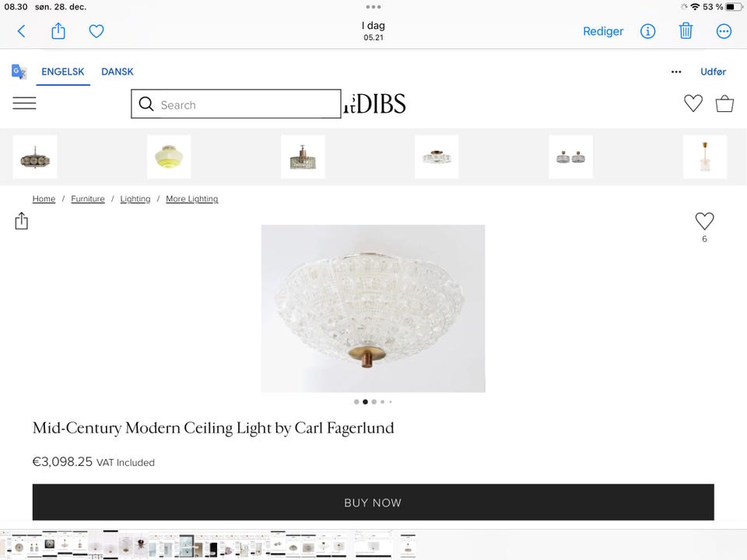Go to Home breadcrumb
Viewport: 747px width, 560px height.
44,198
